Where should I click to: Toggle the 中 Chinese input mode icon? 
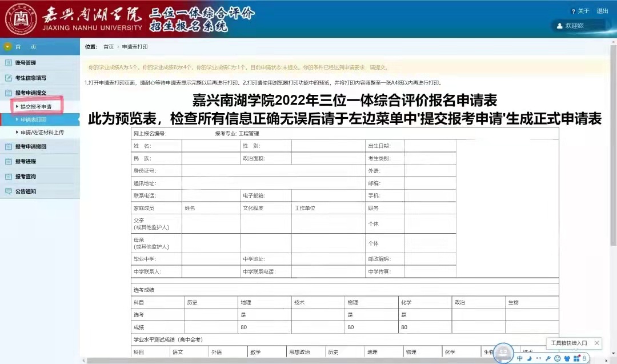point(520,358)
